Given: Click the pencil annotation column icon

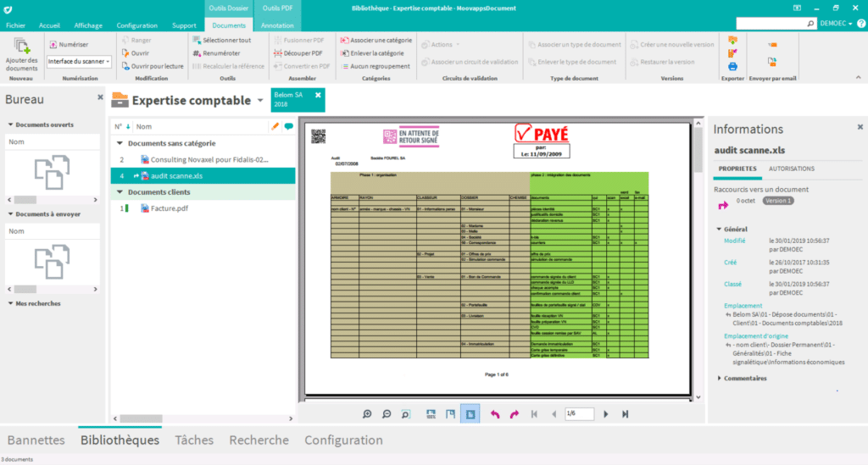Looking at the screenshot, I should coord(275,126).
